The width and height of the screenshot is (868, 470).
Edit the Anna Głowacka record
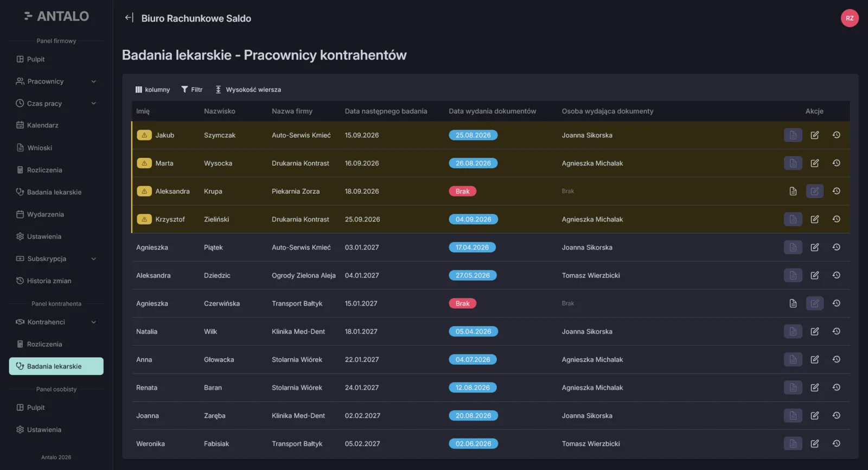pyautogui.click(x=814, y=359)
